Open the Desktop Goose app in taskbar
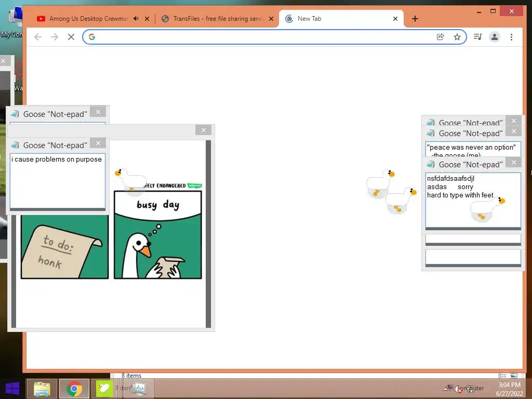532x399 pixels. point(104,389)
